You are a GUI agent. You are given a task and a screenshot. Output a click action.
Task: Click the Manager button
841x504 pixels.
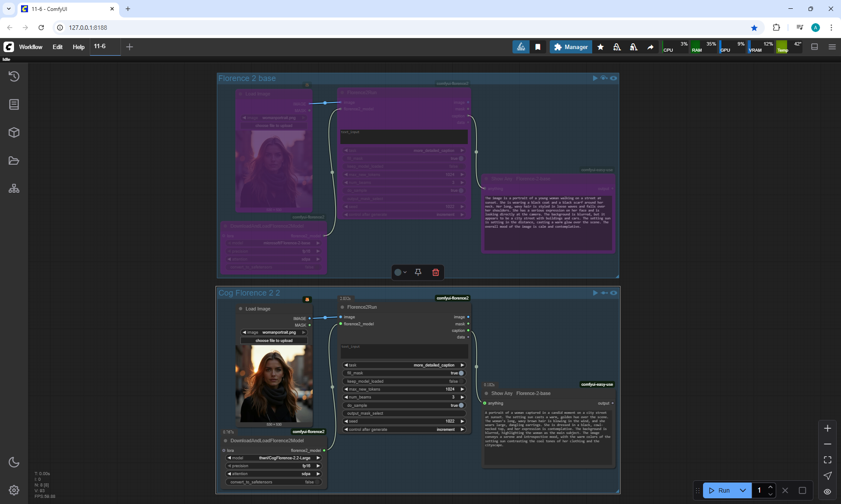(571, 47)
